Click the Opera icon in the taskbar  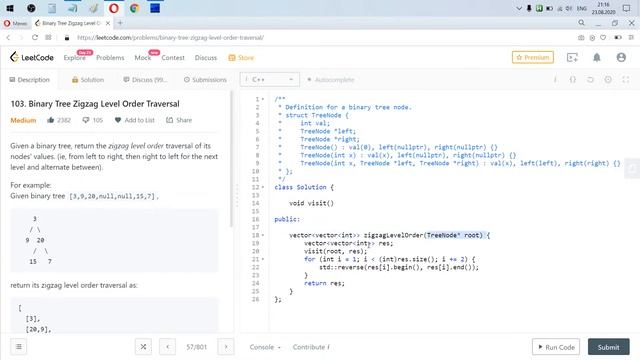click(114, 8)
